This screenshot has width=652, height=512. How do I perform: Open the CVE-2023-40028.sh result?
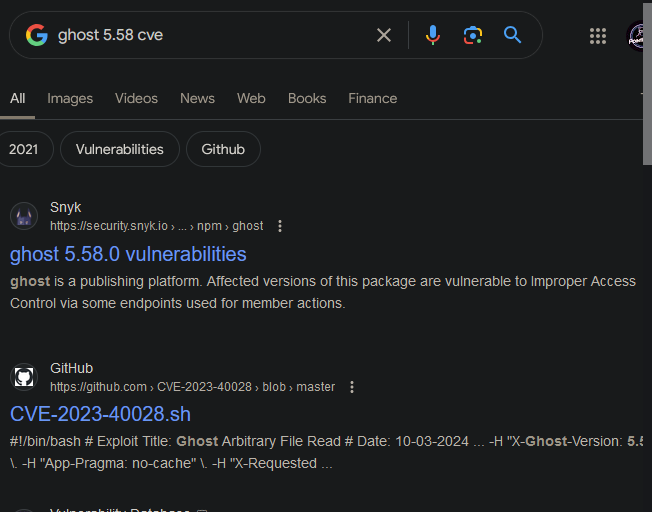[100, 414]
